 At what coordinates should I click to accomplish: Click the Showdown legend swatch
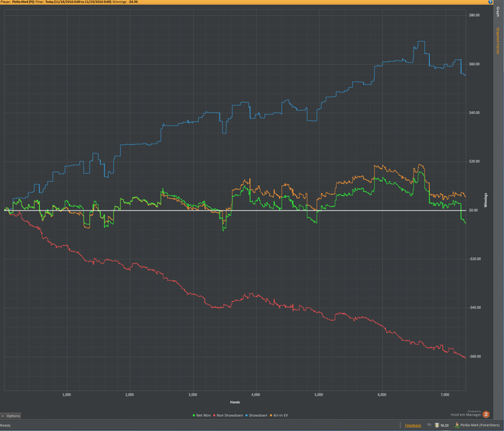(x=246, y=415)
